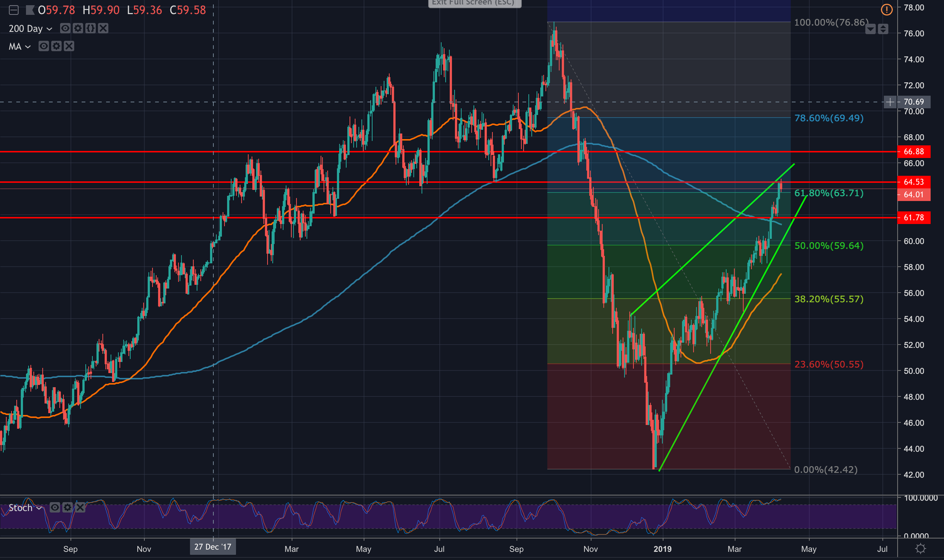
Task: Click the orange exclamation warning icon
Action: (x=886, y=9)
